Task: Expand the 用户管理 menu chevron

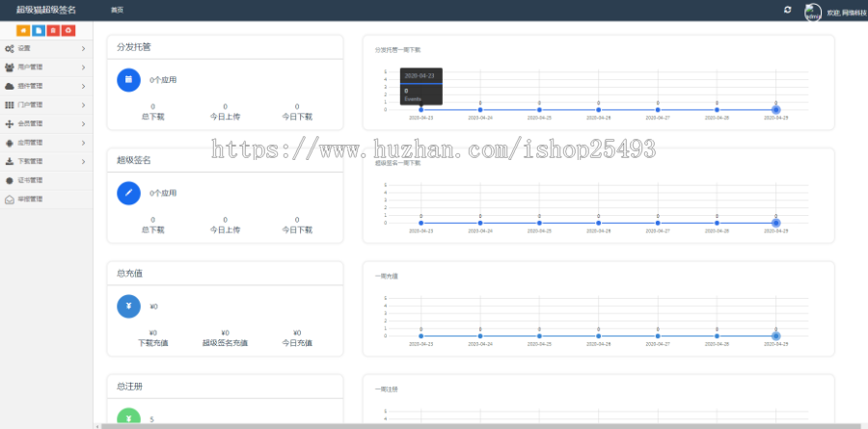Action: tap(83, 67)
